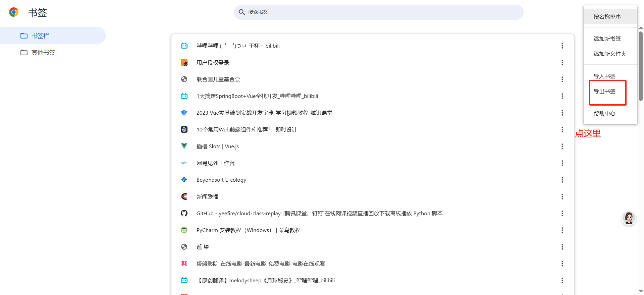Click the 其他书签 folder icon
Screen dimensions: 644x295
(24, 52)
